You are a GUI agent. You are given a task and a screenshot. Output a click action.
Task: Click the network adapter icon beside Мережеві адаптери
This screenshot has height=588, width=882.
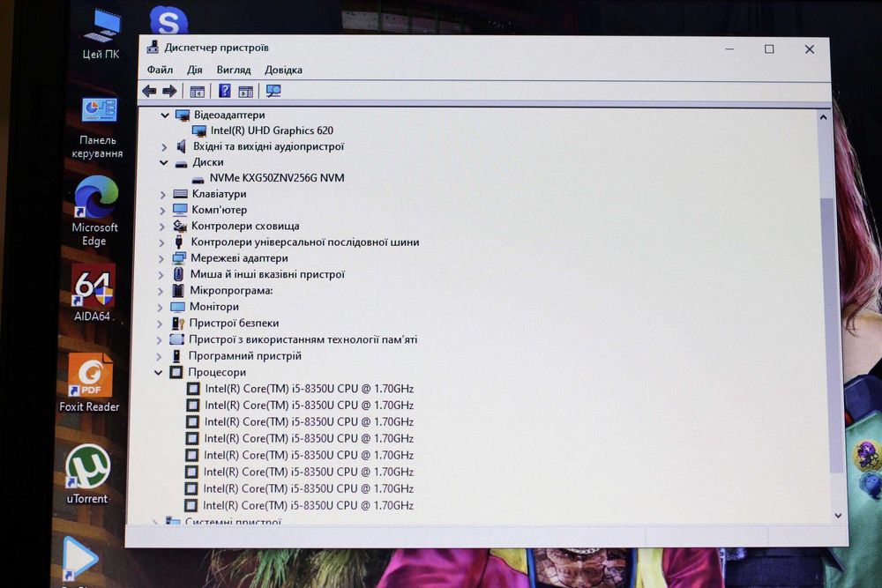(179, 258)
